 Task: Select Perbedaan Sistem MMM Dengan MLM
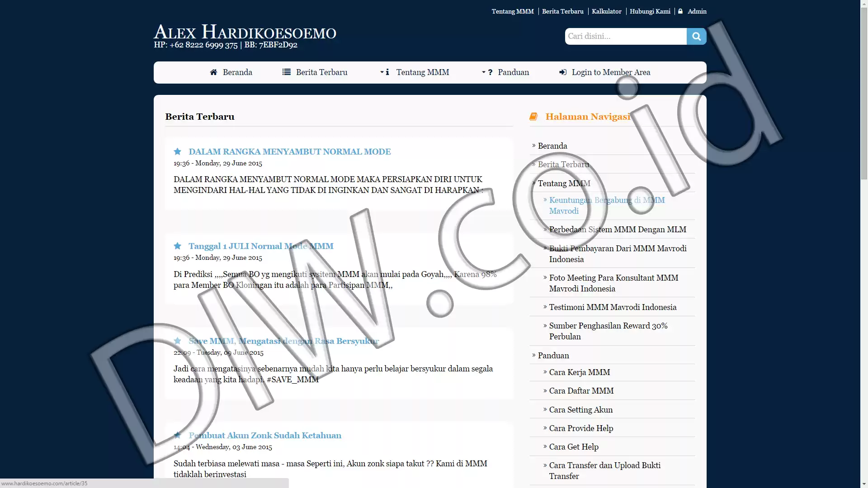point(618,230)
